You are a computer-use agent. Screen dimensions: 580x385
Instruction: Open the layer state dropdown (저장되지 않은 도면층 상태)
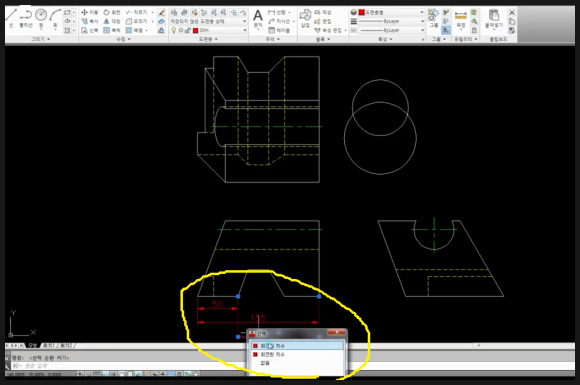click(208, 21)
